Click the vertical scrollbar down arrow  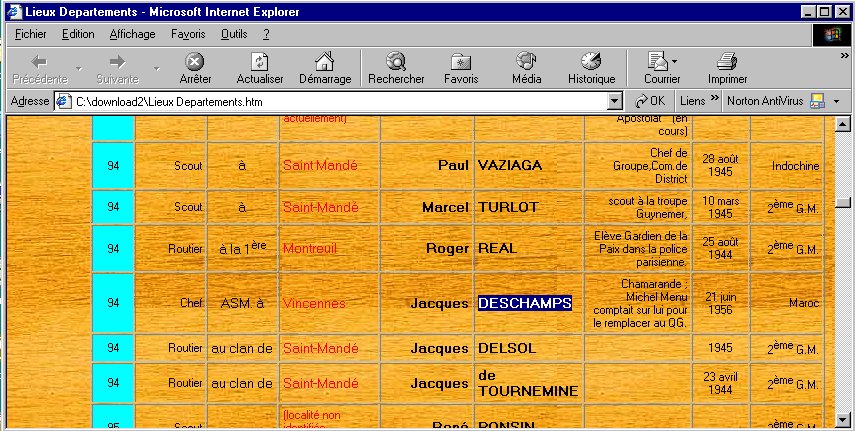click(x=844, y=420)
